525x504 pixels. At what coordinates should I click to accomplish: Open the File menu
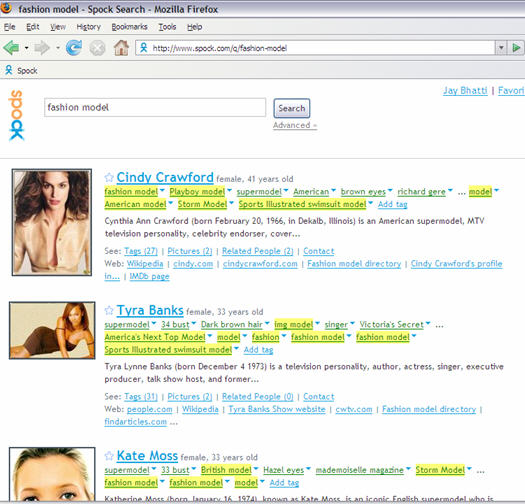pyautogui.click(x=9, y=27)
